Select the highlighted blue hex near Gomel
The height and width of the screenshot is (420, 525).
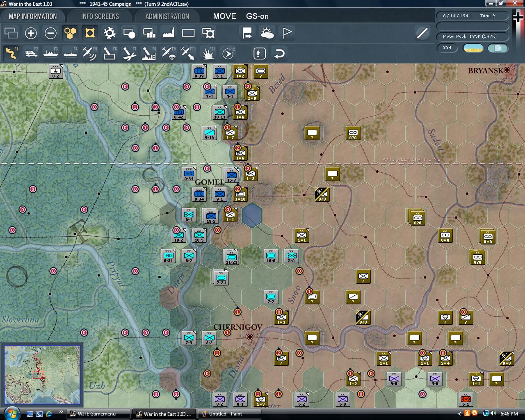click(251, 215)
